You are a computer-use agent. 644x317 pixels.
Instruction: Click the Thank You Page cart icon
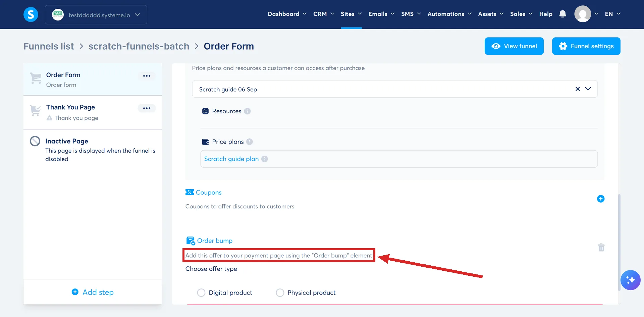(x=35, y=110)
